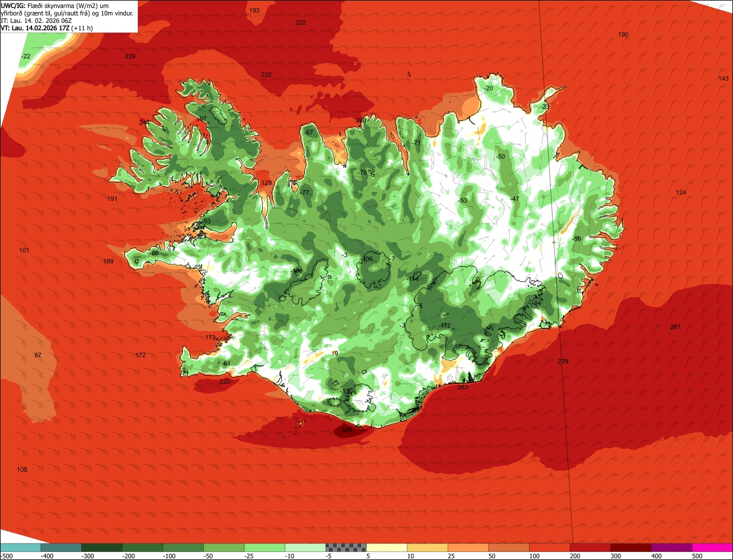
Task: Click the map value '193' near the top
Action: [x=255, y=10]
